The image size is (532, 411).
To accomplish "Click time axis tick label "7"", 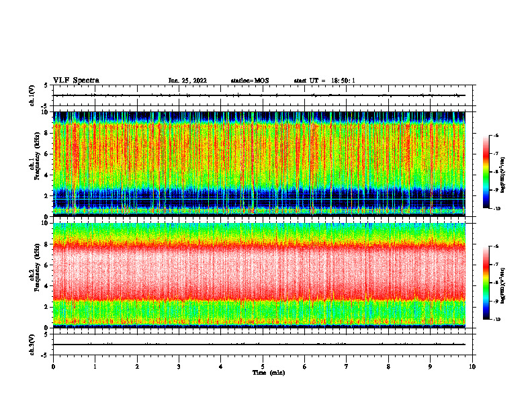I will pyautogui.click(x=347, y=367).
